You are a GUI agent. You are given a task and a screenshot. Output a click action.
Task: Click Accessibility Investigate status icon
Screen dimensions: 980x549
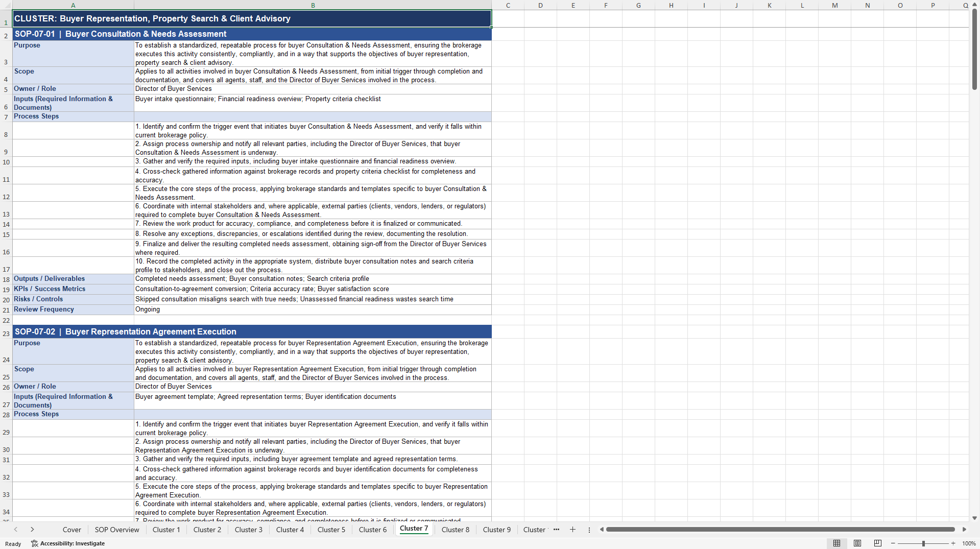tap(68, 543)
